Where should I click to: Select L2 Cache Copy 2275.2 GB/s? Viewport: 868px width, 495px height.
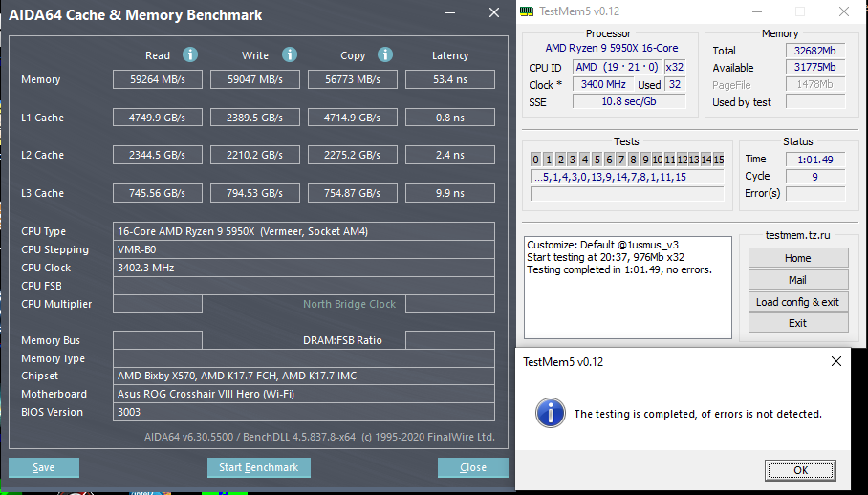click(353, 155)
